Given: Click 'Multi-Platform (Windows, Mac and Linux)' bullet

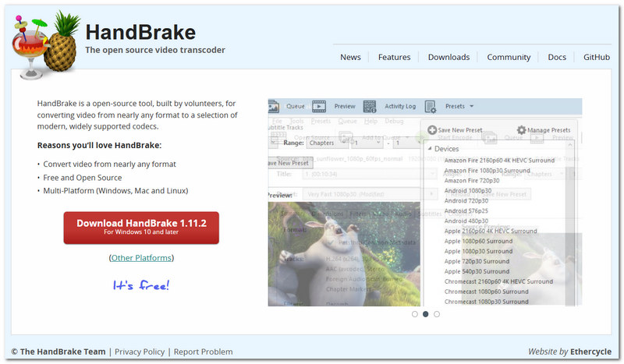Looking at the screenshot, I should click(115, 191).
